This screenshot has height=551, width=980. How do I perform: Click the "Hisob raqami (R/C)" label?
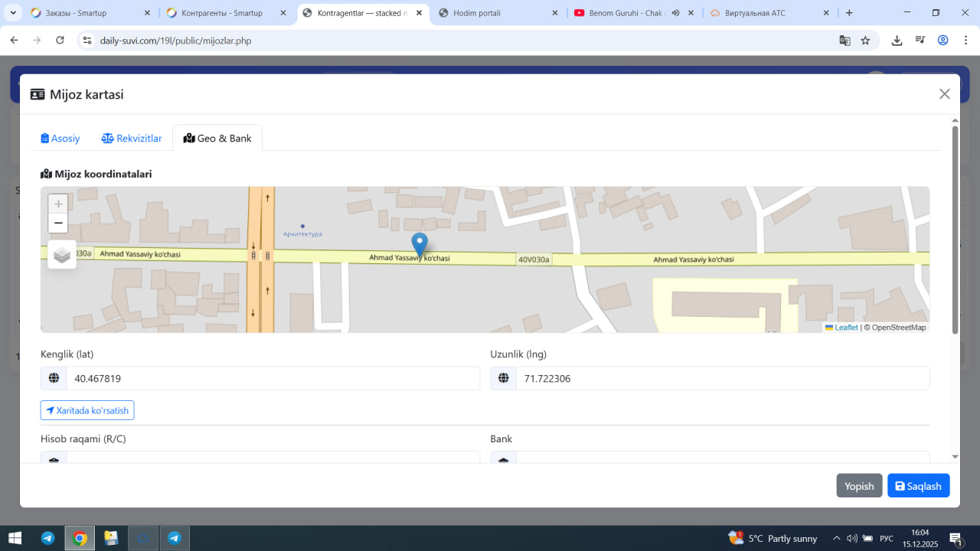[83, 439]
